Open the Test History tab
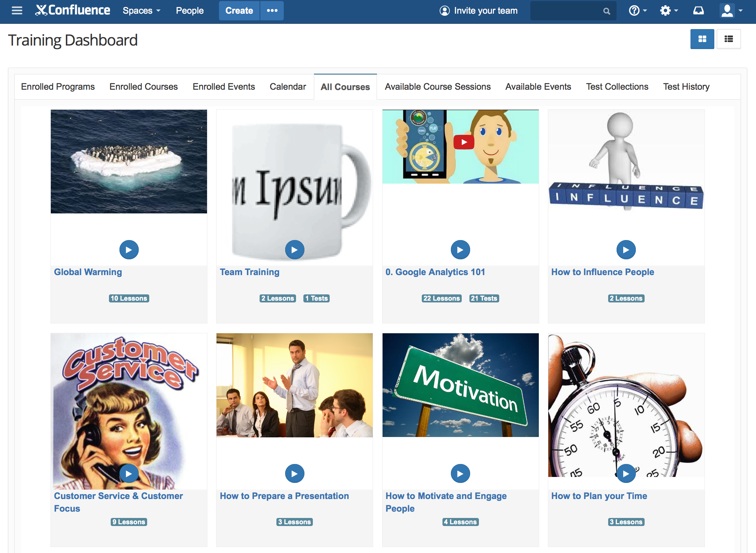 point(686,87)
